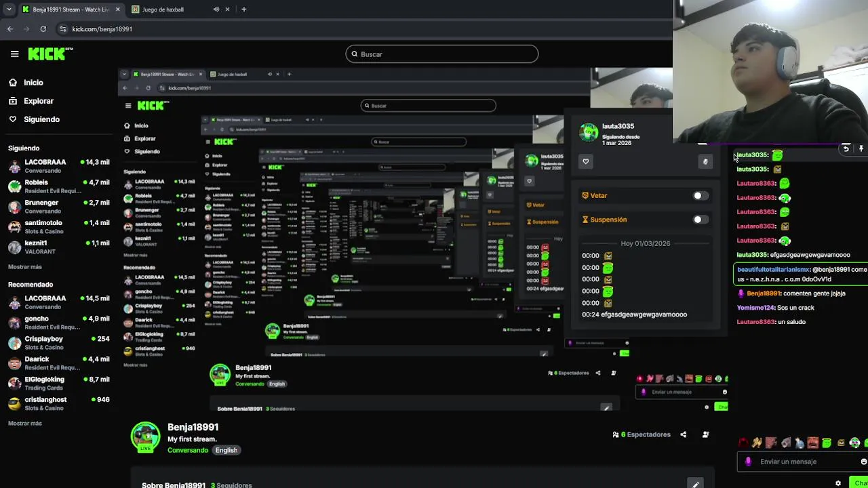Click outer 6 Espectadores viewer count
This screenshot has height=488, width=868.
point(642,434)
